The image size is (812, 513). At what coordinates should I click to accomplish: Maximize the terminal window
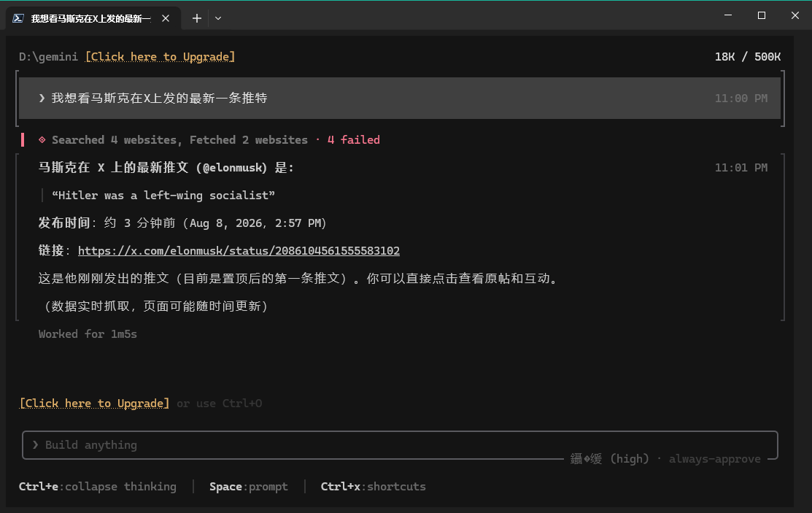pyautogui.click(x=761, y=15)
